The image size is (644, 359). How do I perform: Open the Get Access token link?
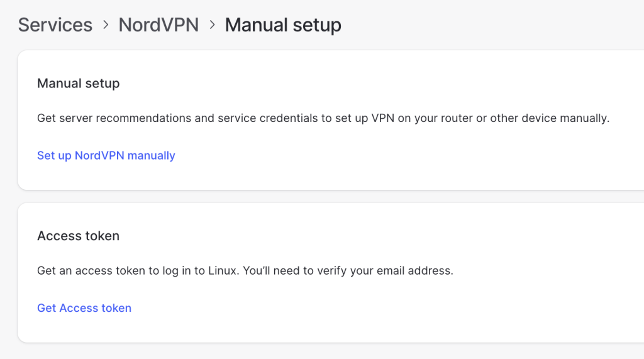(x=84, y=308)
